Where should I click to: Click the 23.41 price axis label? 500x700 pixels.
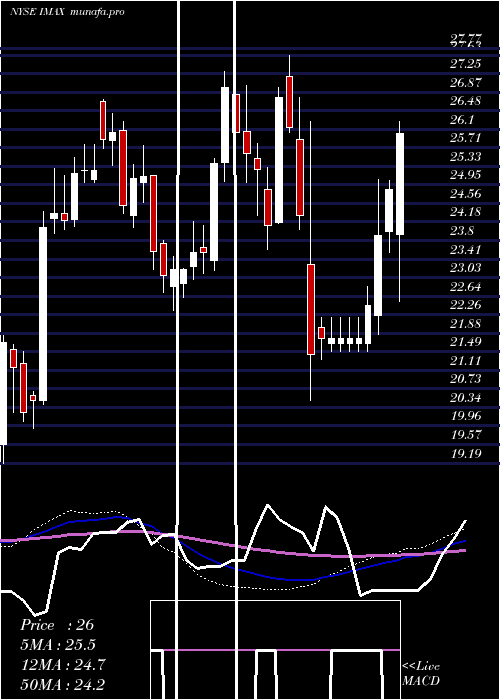[x=465, y=249]
